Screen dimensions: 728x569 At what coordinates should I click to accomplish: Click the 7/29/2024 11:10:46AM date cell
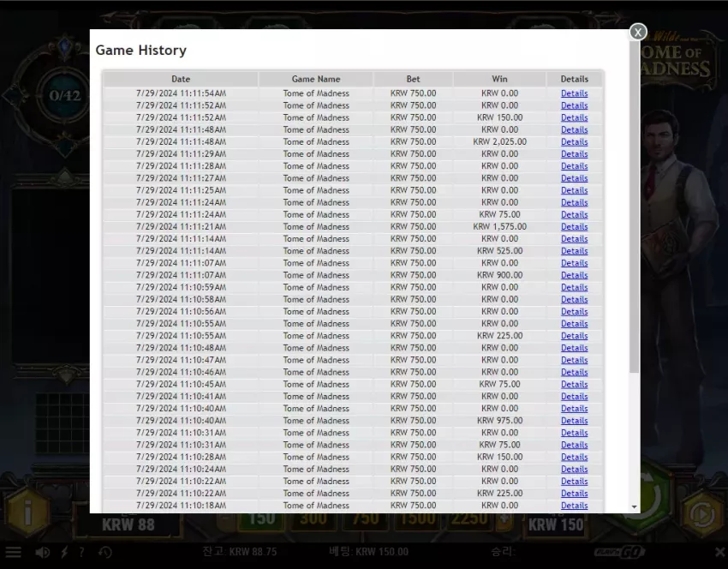tap(181, 372)
